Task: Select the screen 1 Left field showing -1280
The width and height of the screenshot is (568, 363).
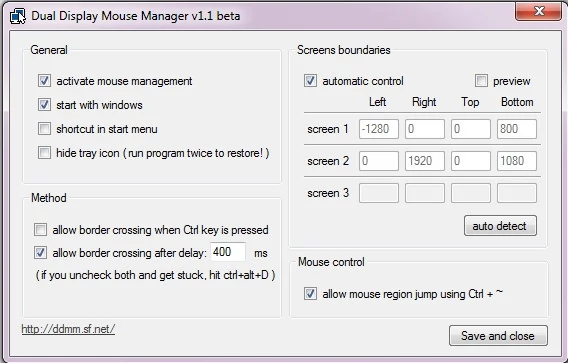Action: (x=379, y=129)
